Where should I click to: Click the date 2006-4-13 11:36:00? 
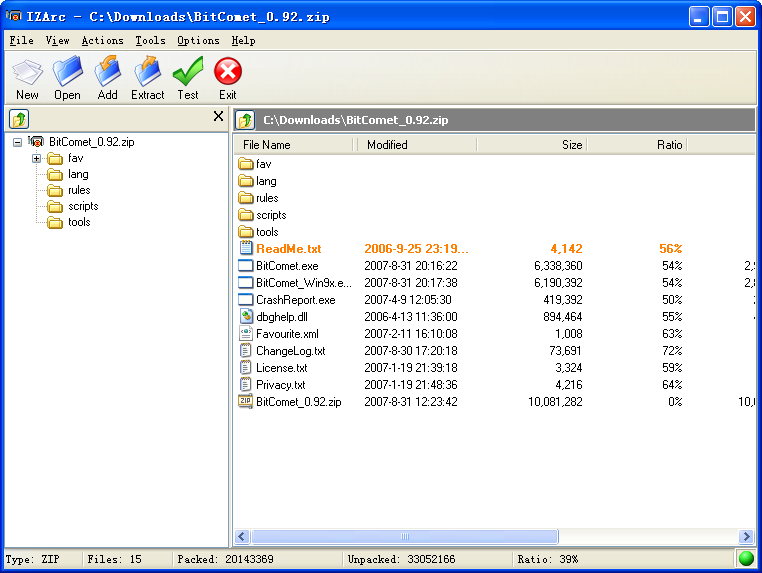(411, 317)
